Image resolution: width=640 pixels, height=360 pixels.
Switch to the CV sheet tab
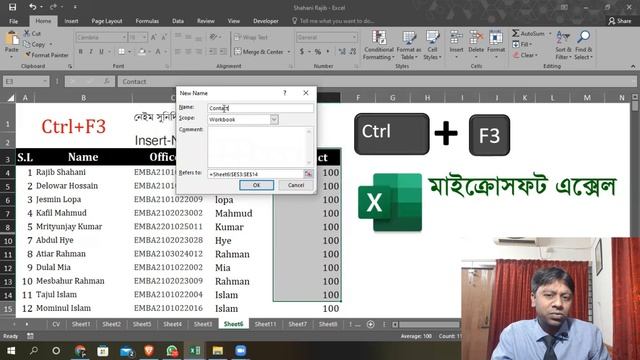coord(56,324)
